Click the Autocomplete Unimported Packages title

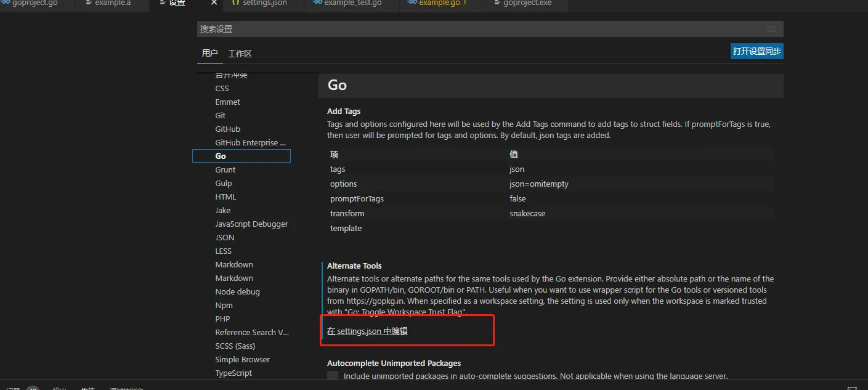(394, 364)
